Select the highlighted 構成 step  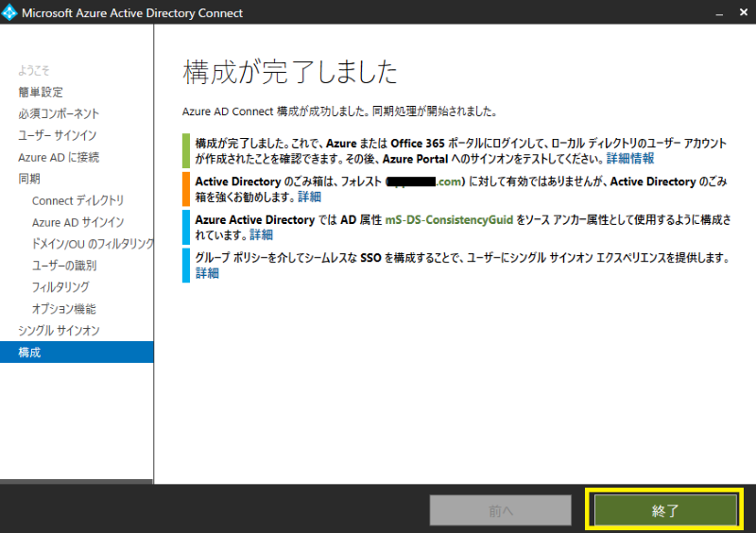(77, 352)
